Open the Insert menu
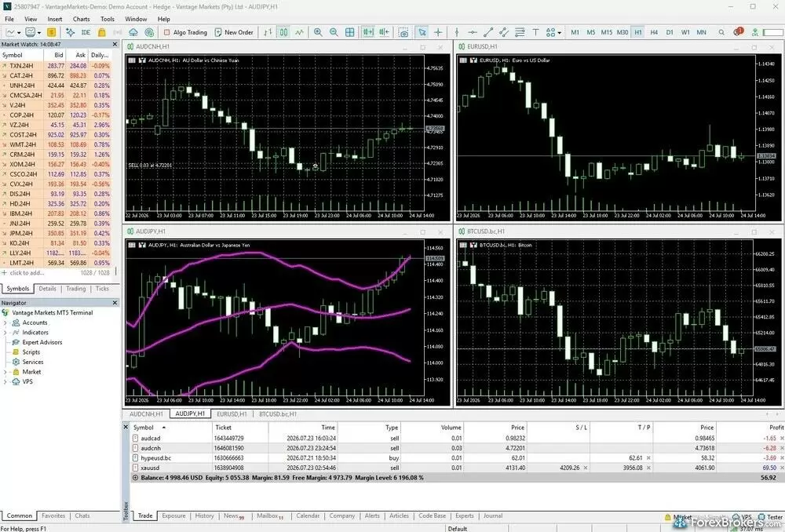The height and width of the screenshot is (532, 785). point(55,19)
